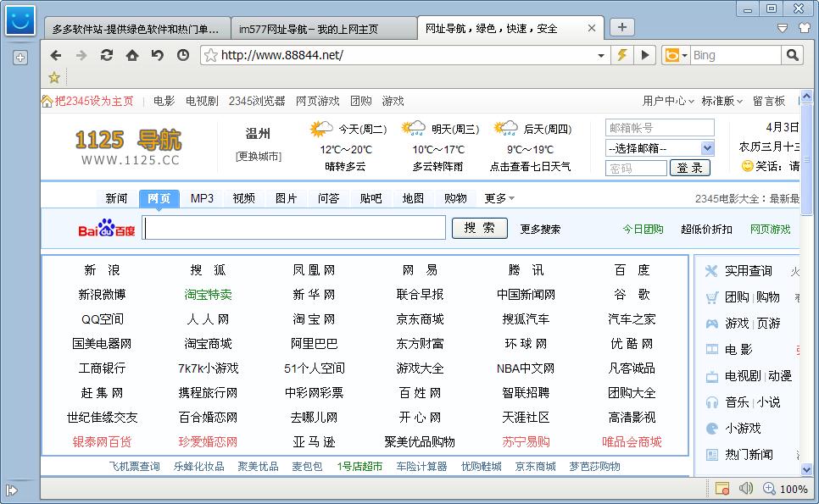Expand the 更多 search category dropdown

coord(499,198)
